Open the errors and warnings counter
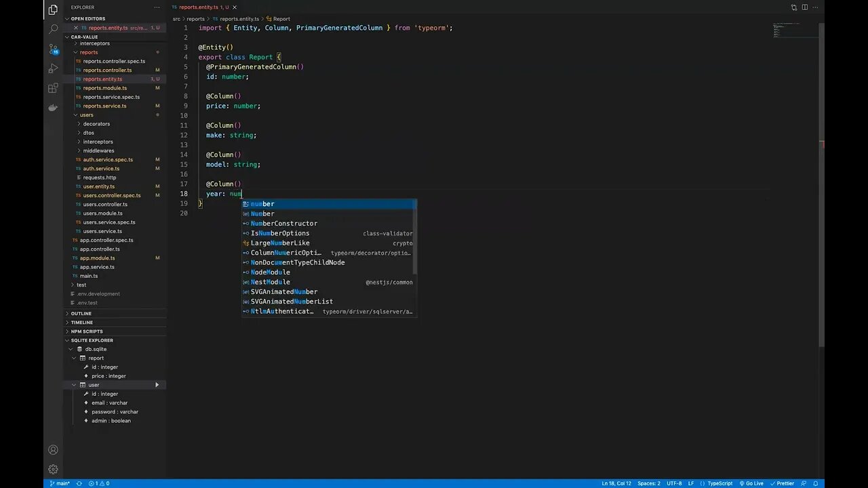Screen dimensions: 868x488 point(99,483)
